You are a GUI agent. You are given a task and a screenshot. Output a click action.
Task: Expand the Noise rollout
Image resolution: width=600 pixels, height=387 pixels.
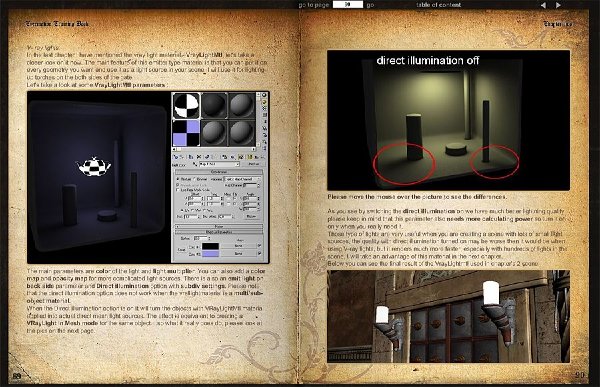tap(219, 227)
